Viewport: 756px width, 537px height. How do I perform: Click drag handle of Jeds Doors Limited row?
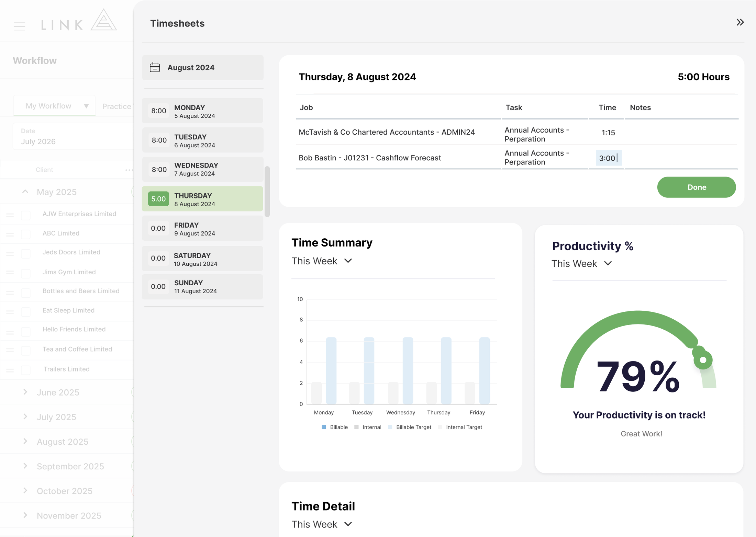click(10, 253)
